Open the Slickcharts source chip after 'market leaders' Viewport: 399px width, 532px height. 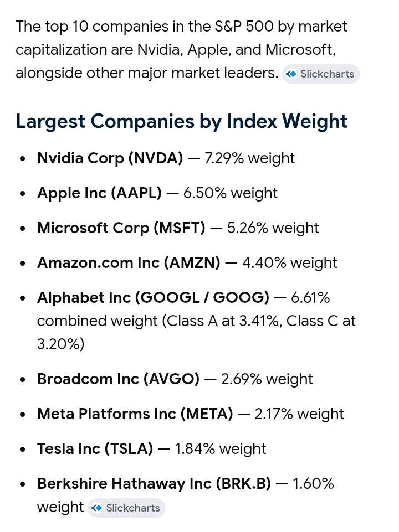coord(321,74)
